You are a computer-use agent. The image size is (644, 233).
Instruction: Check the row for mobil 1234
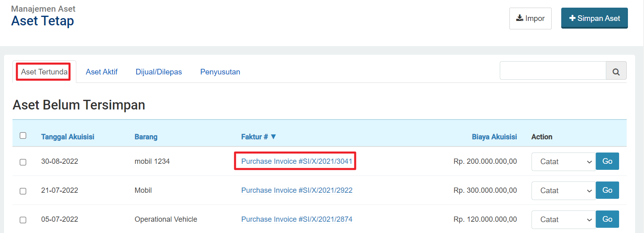[23, 162]
